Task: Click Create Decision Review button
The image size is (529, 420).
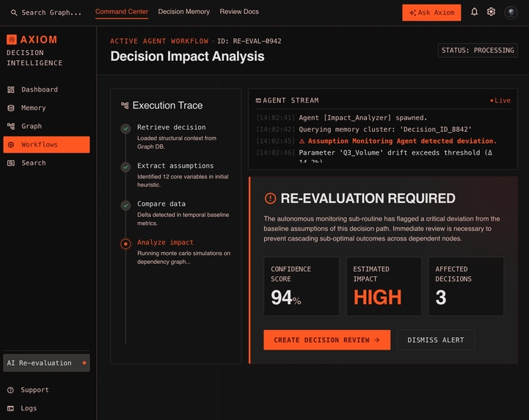Action: pos(327,340)
